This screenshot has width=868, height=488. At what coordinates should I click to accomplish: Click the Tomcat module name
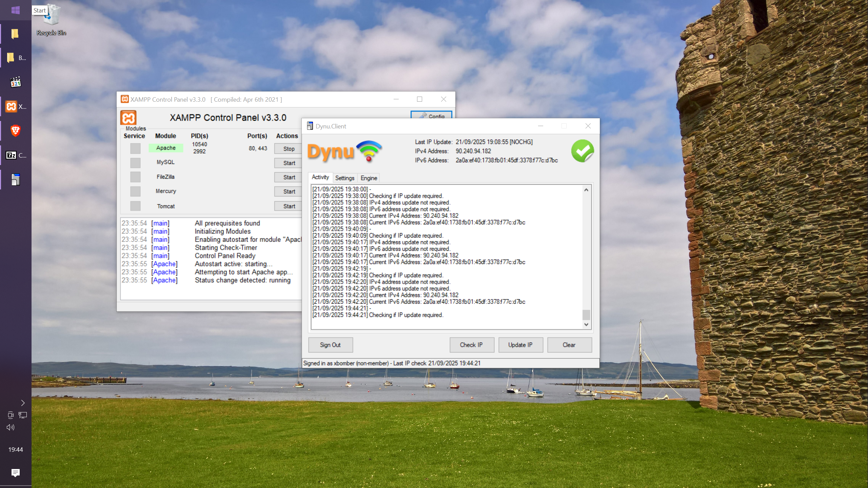coord(166,206)
